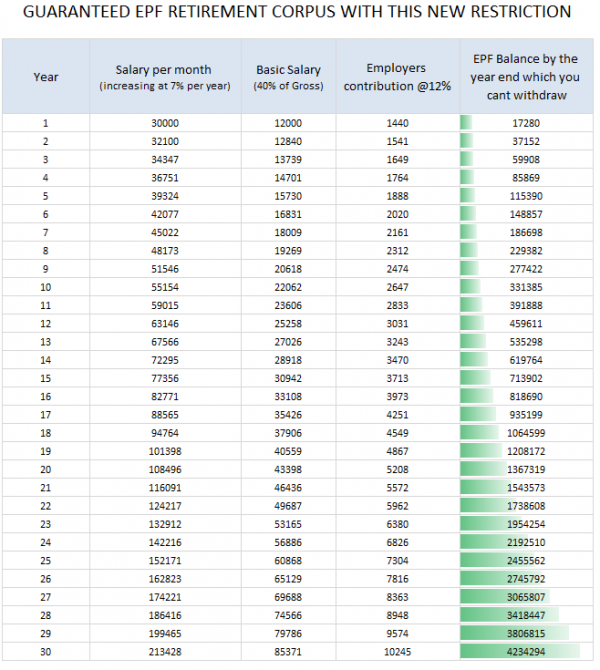Click the 'Year' column header

point(45,77)
